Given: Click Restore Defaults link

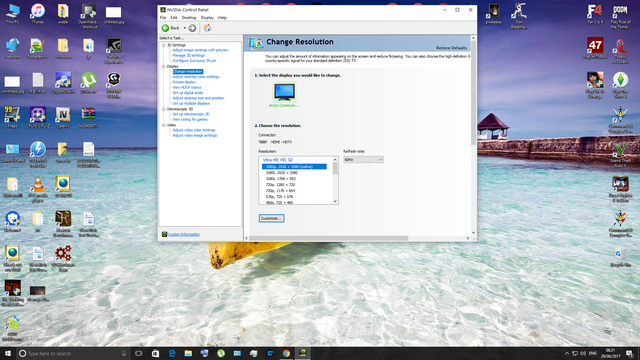Looking at the screenshot, I should [x=451, y=48].
